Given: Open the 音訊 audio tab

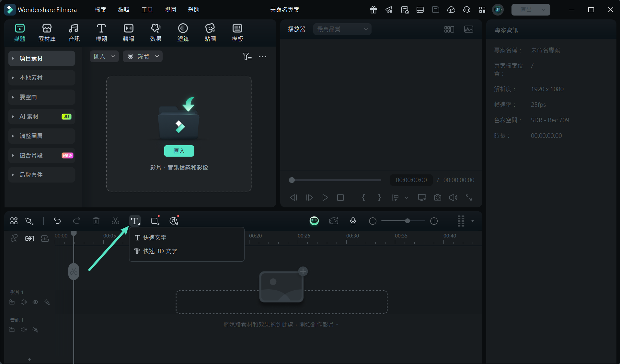Looking at the screenshot, I should click(x=74, y=33).
